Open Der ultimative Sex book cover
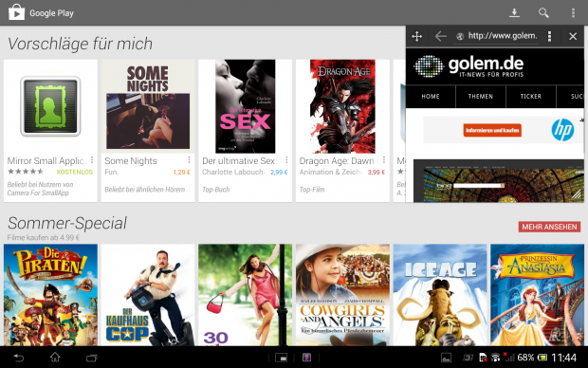The width and height of the screenshot is (588, 368). (x=246, y=106)
